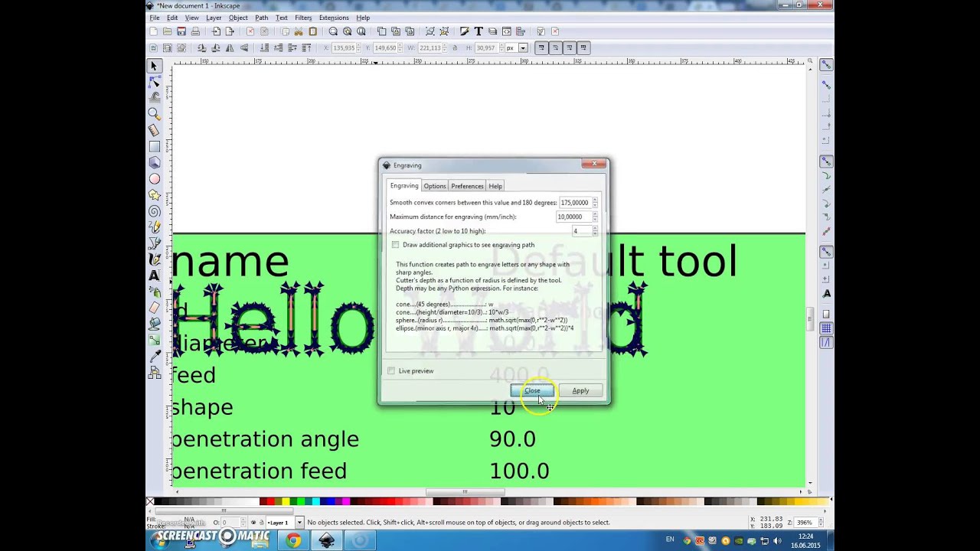Select the 3D box tool
Screen dimensions: 980x551
click(x=154, y=162)
